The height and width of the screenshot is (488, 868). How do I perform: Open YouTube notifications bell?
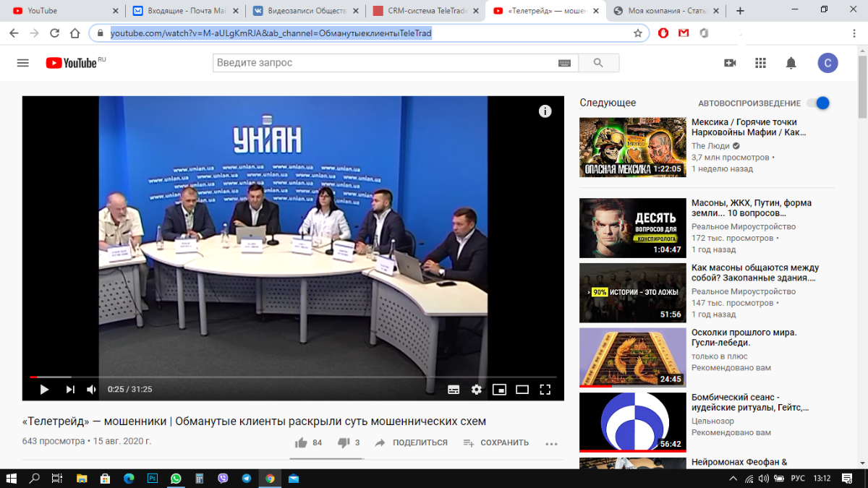(x=791, y=63)
